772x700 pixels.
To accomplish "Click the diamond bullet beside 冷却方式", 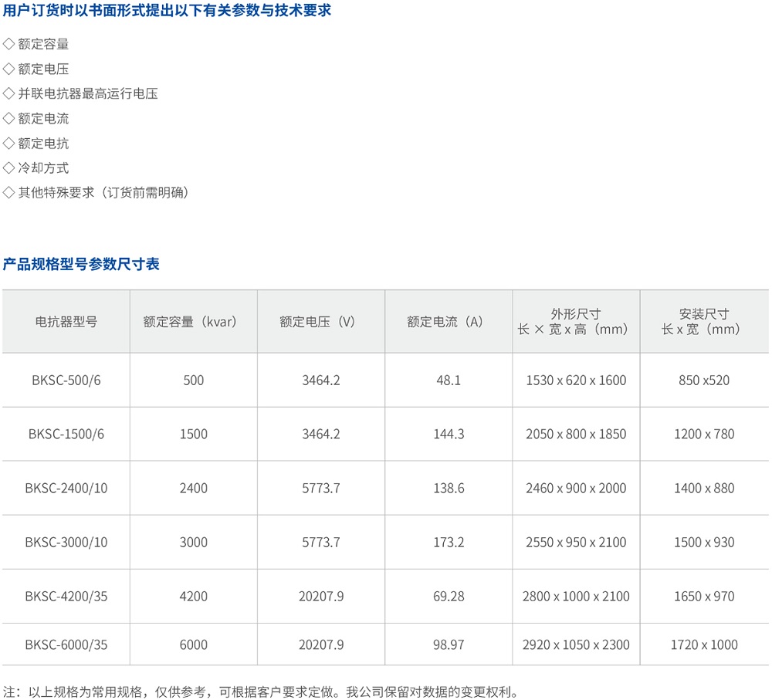I will tap(8, 167).
